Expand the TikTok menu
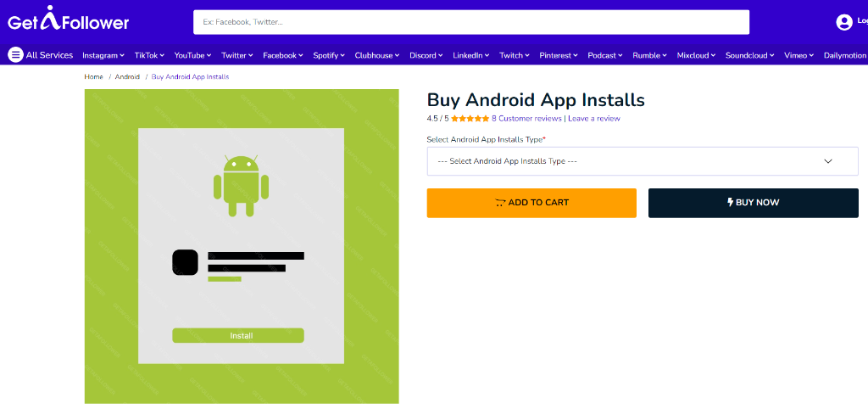Viewport: 868px width, 409px height. 149,55
